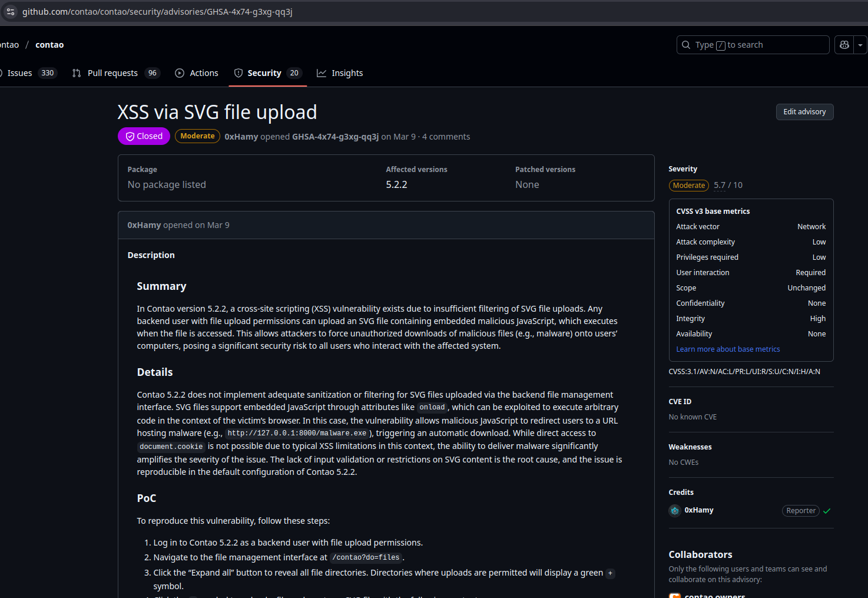
Task: Click the No known CVE text
Action: point(693,417)
